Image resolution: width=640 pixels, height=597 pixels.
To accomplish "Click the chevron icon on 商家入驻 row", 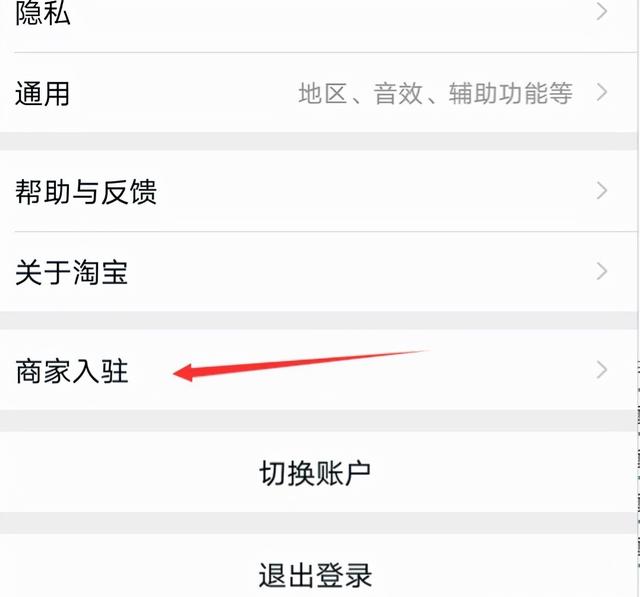I will (602, 370).
